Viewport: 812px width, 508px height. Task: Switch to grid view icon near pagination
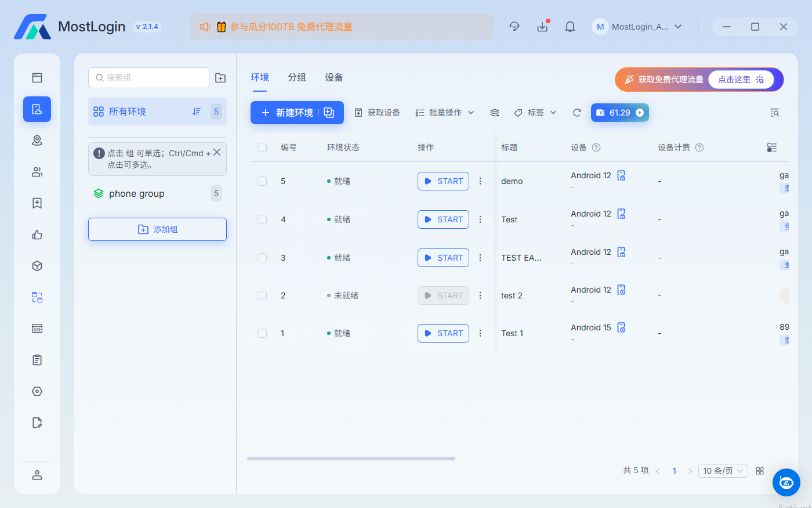(x=760, y=471)
